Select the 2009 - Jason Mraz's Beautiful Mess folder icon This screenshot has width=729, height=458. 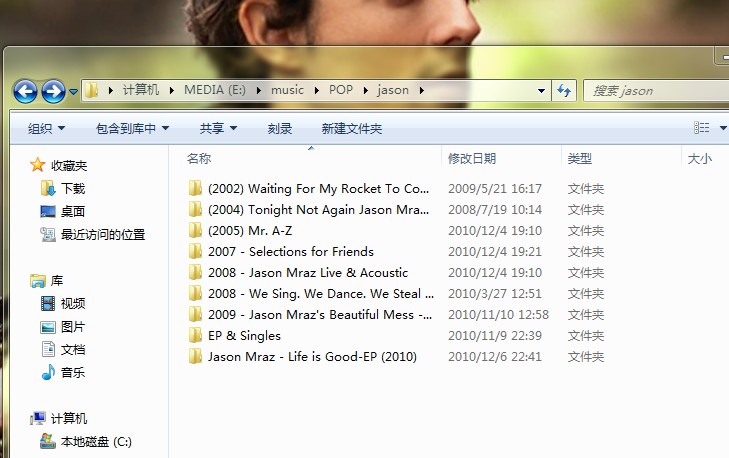pyautogui.click(x=195, y=314)
